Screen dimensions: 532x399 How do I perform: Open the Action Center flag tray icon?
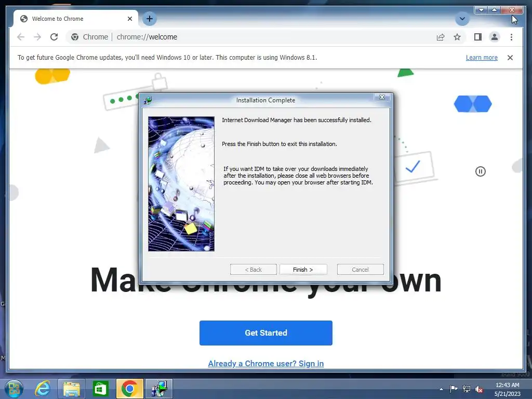coord(454,389)
